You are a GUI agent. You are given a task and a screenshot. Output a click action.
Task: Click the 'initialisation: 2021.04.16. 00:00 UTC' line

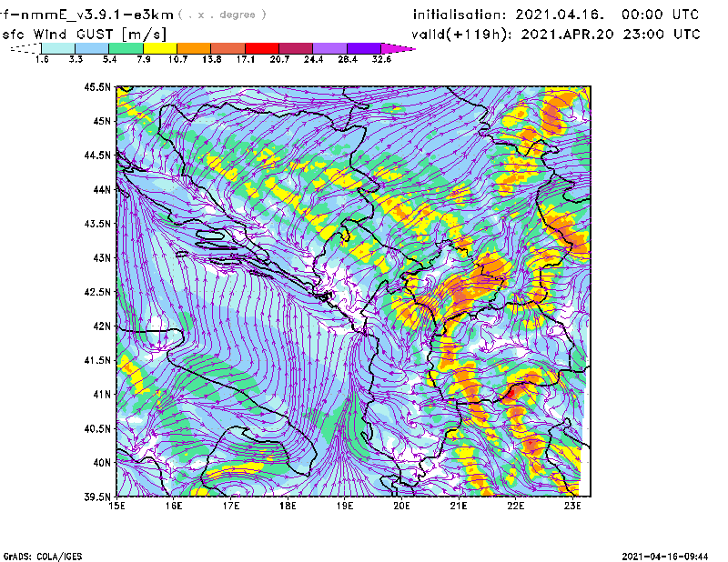point(556,15)
